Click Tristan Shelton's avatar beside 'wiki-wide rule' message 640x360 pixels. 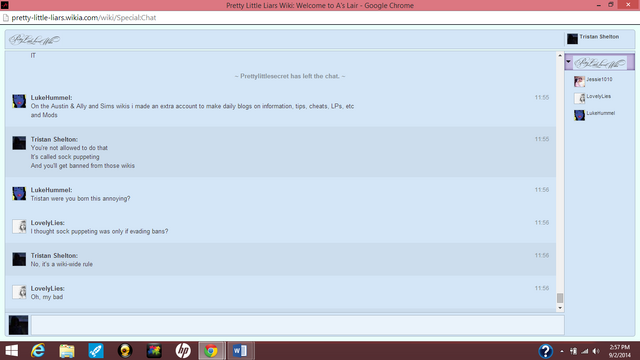pyautogui.click(x=19, y=259)
